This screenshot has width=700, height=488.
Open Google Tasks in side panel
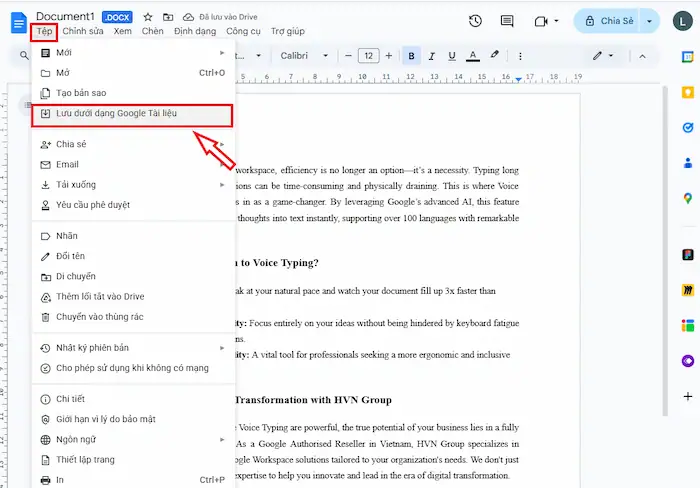coord(687,127)
